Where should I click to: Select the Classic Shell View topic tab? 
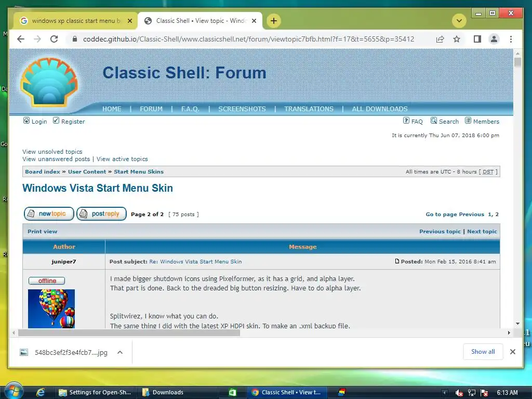(x=200, y=21)
